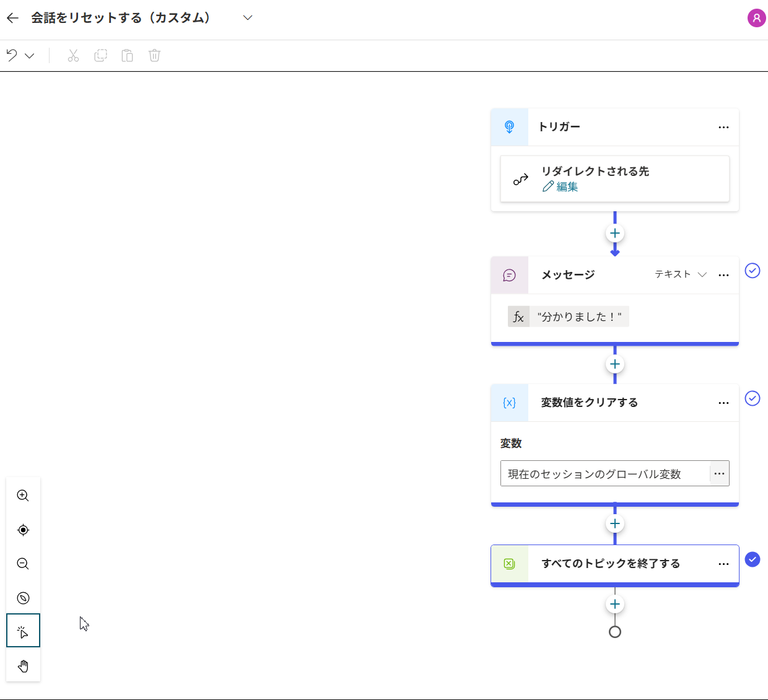Activate the selection pointer tool
Screen dimensions: 768x700
click(23, 631)
